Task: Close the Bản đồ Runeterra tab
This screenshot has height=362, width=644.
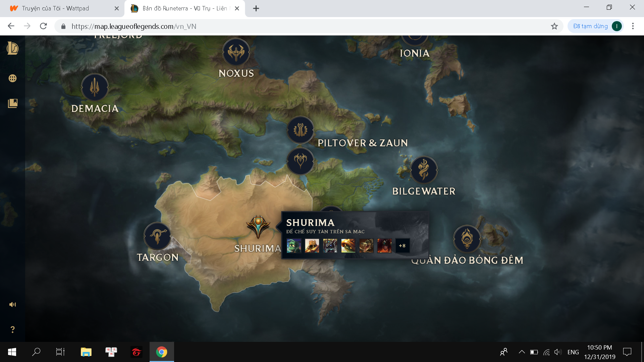Action: [x=237, y=8]
